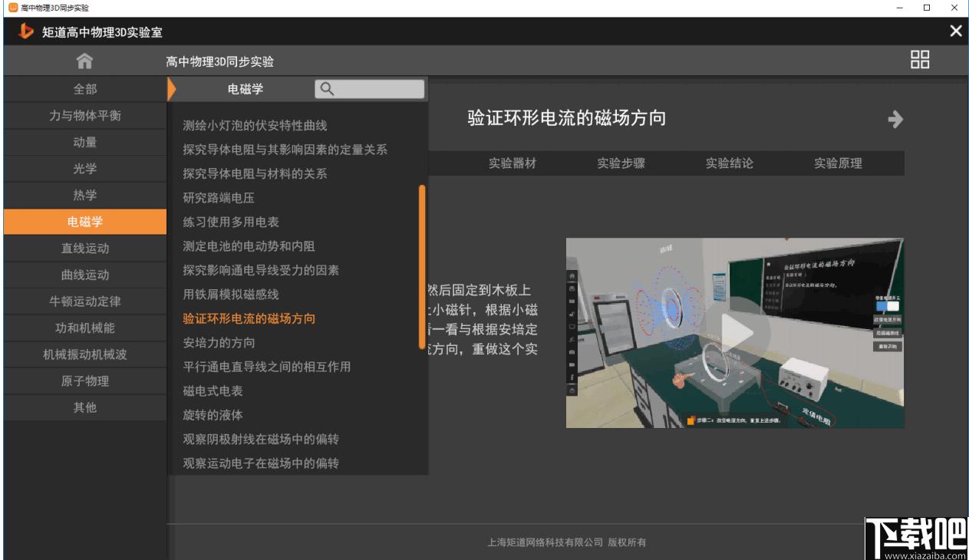
Task: Click the application logo icon
Action: 26,31
